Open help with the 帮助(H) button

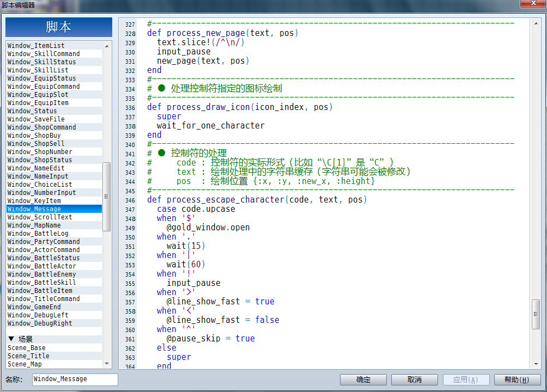[517, 379]
